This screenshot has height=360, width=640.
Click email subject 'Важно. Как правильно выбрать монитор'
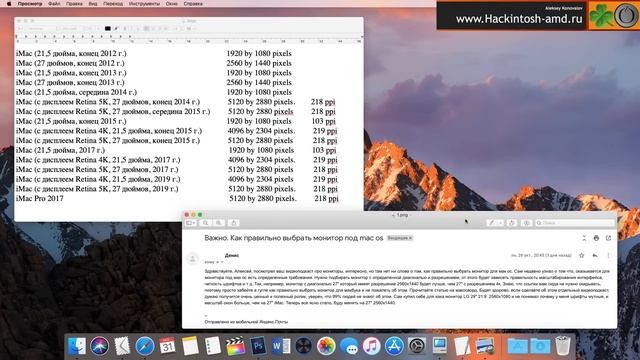293,238
